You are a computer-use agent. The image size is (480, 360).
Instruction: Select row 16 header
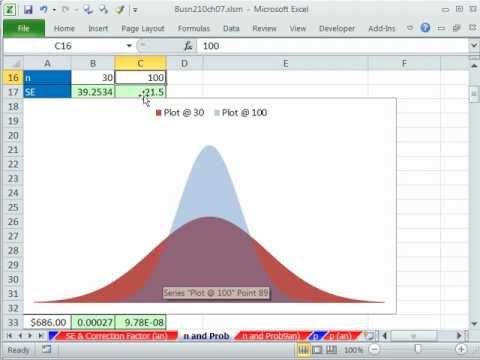click(13, 78)
